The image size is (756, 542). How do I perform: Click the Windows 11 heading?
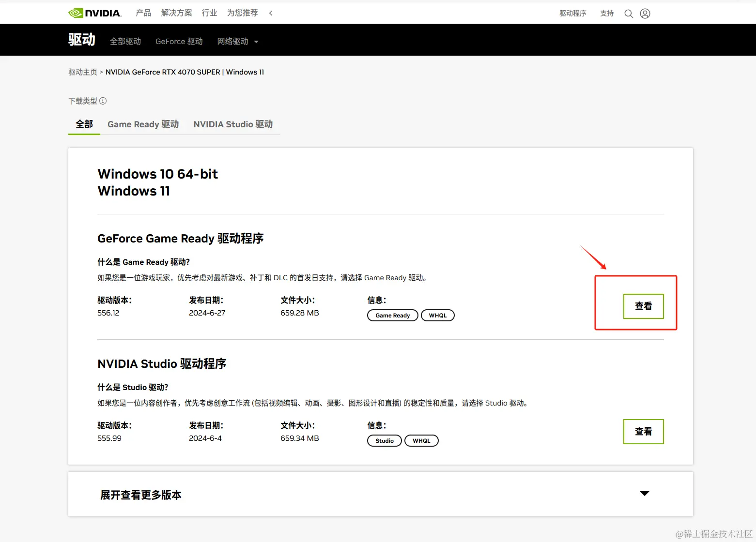(134, 191)
